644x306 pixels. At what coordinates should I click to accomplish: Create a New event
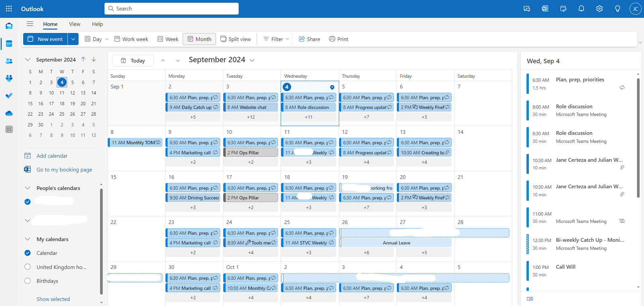tap(46, 39)
